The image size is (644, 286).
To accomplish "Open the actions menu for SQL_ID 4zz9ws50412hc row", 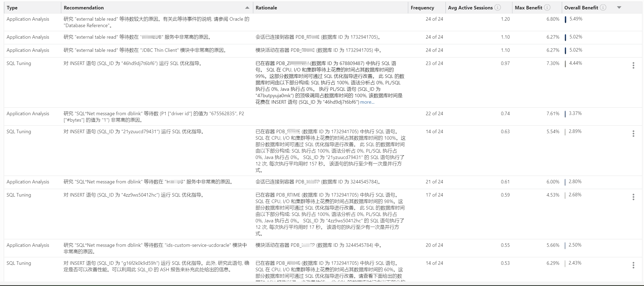I will [x=633, y=197].
